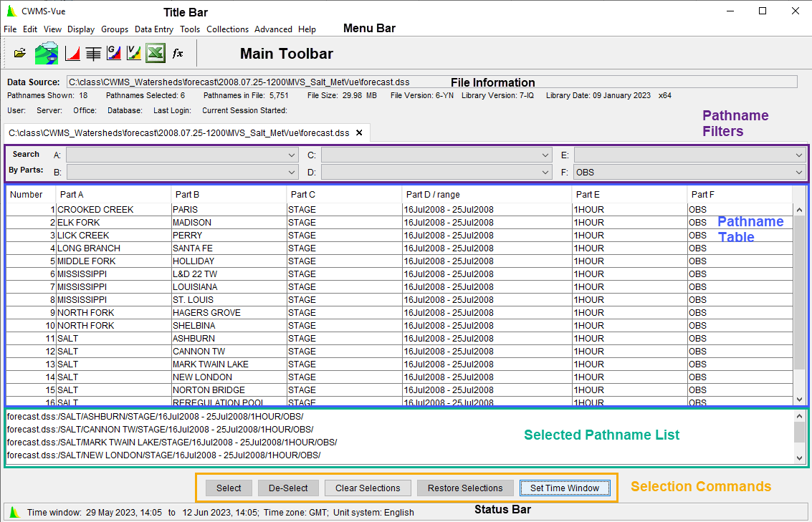Open the Display menu
This screenshot has height=522, width=812.
[x=81, y=29]
